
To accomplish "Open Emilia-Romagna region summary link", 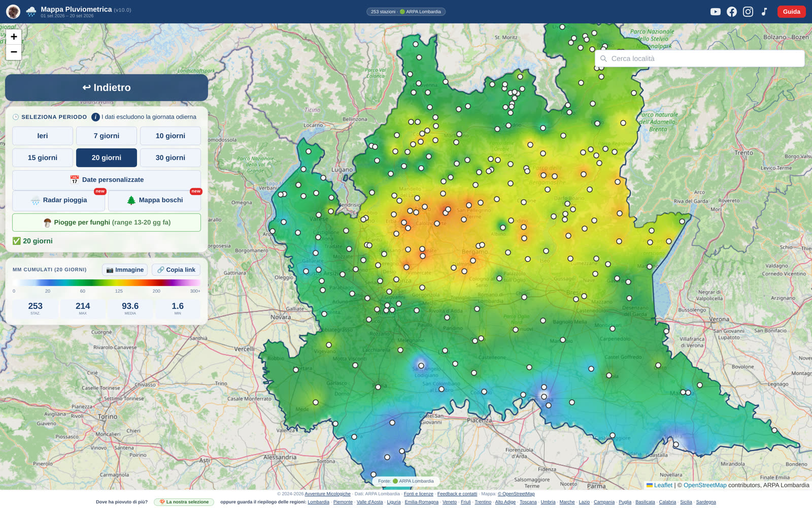I will point(422,502).
